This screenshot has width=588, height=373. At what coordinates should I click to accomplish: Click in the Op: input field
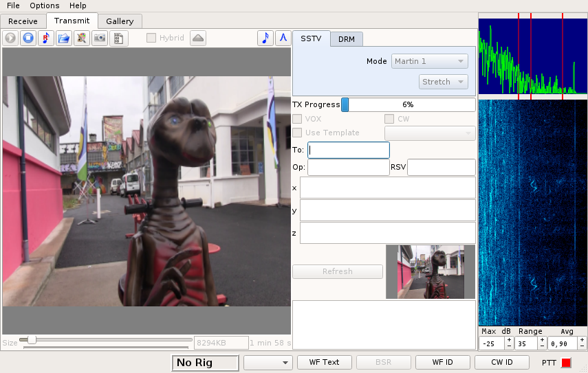pyautogui.click(x=349, y=168)
